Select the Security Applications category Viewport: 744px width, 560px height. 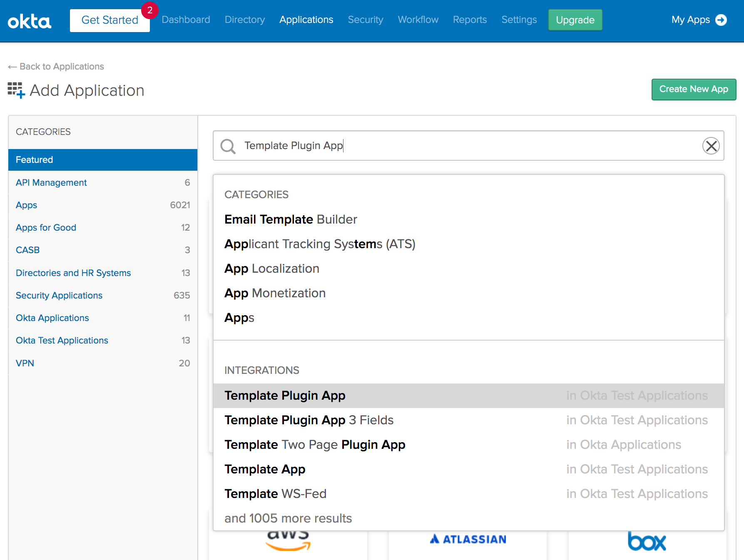(103, 295)
